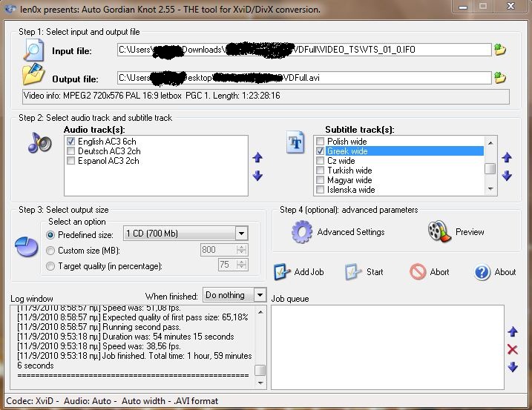The image size is (532, 410).
Task: Click log line 'Duration was: 54 minutes 15 seconds'
Action: pyautogui.click(x=168, y=337)
